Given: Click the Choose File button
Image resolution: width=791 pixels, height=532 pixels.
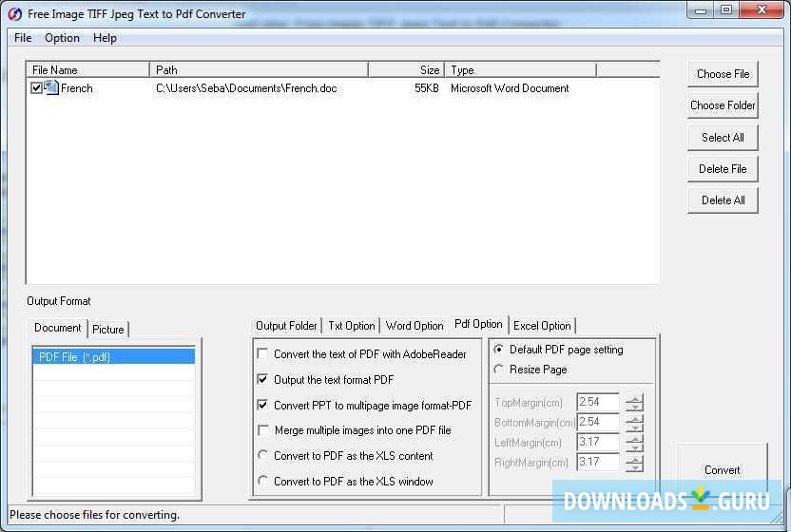Looking at the screenshot, I should (723, 74).
